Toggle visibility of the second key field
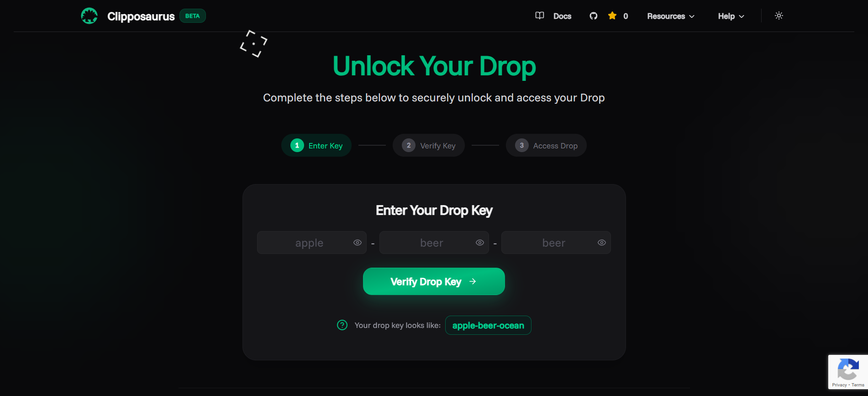 [x=480, y=243]
